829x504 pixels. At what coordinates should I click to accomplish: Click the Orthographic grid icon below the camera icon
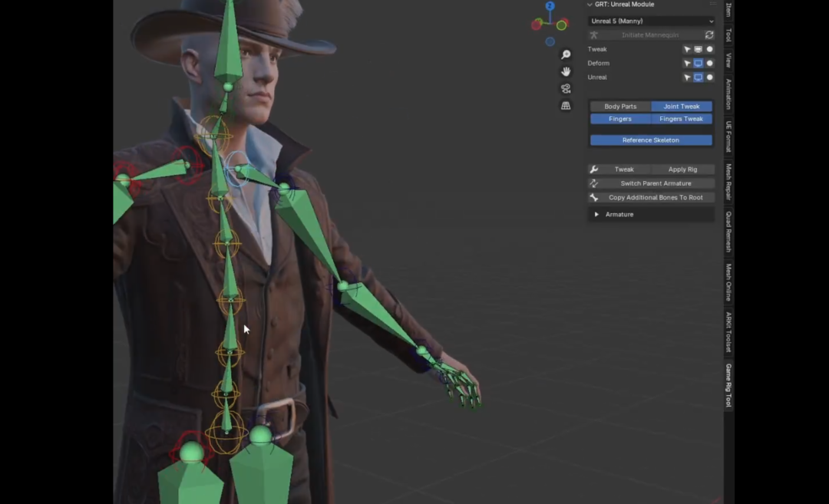pyautogui.click(x=566, y=105)
